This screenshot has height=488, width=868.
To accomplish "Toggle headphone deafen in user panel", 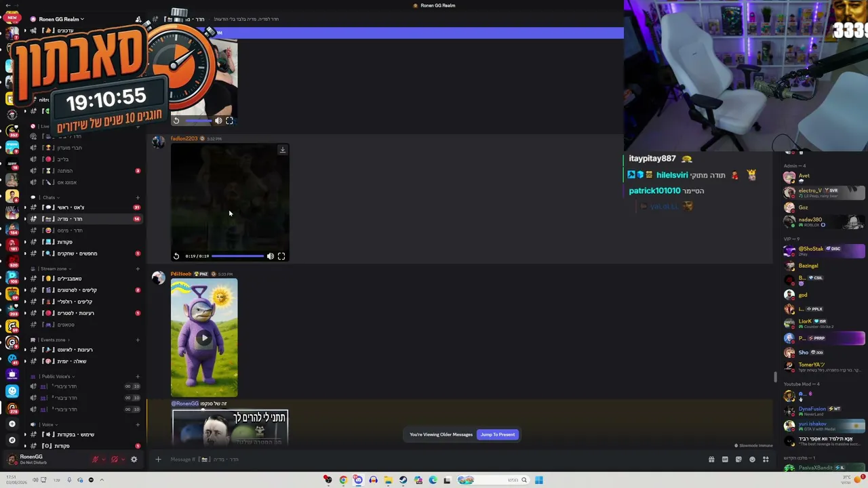I will [x=114, y=460].
